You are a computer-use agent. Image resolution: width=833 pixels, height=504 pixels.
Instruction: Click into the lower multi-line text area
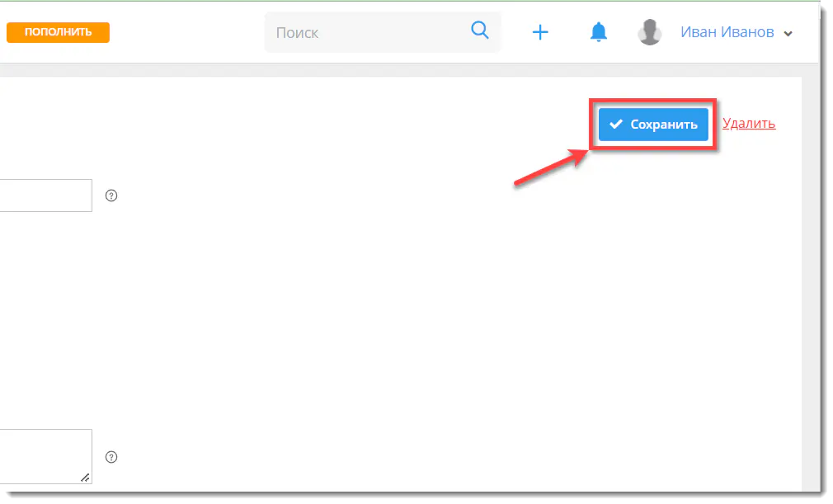[x=45, y=457]
